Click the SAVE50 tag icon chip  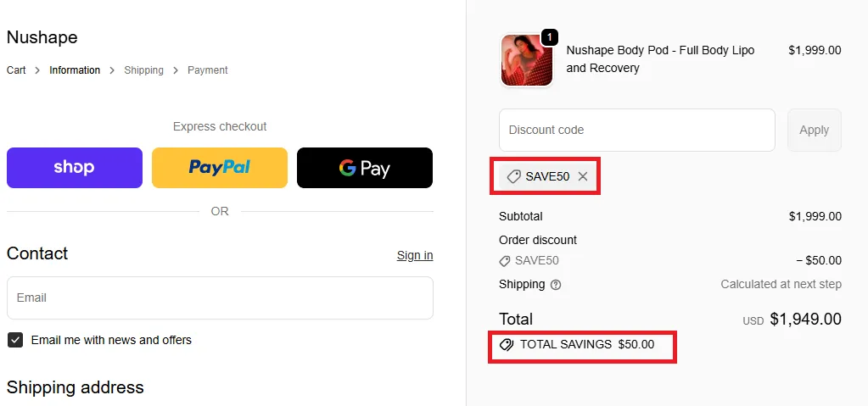pos(514,176)
